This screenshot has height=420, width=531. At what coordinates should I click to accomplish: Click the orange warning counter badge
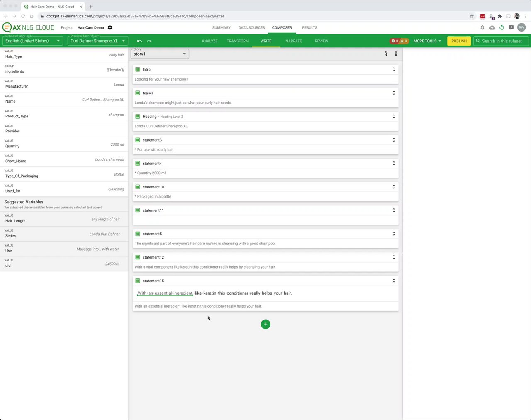404,41
